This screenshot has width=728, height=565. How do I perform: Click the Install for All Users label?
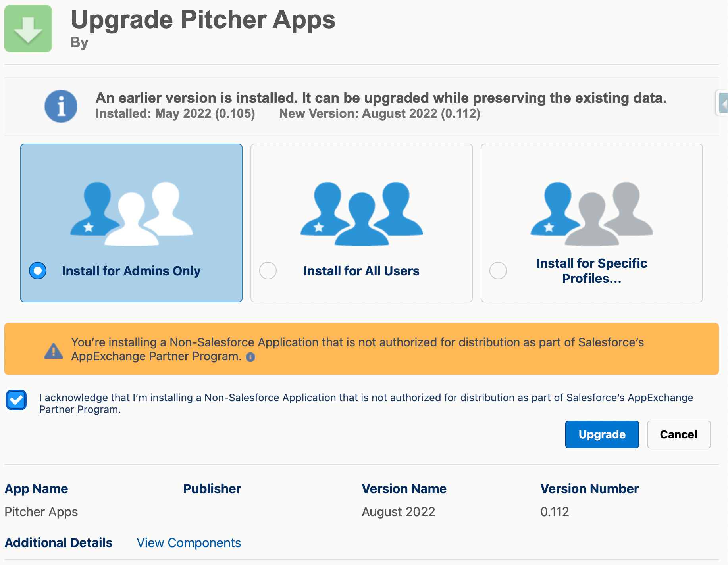pos(361,271)
